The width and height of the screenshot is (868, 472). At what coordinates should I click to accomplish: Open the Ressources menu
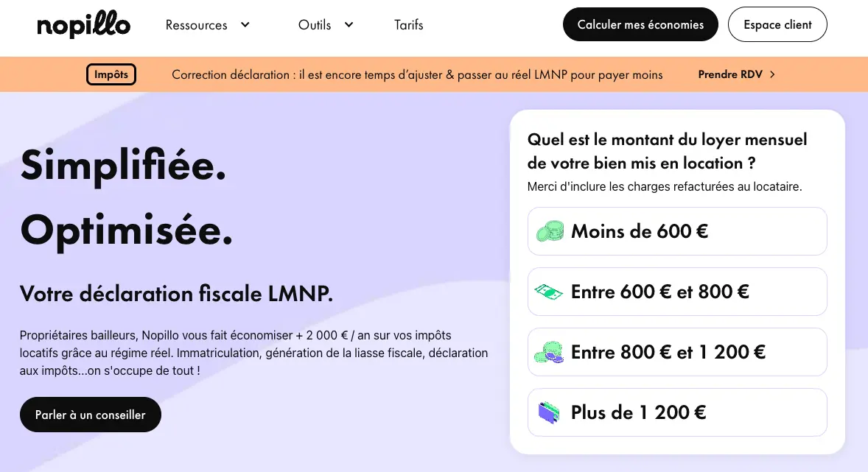coord(197,25)
